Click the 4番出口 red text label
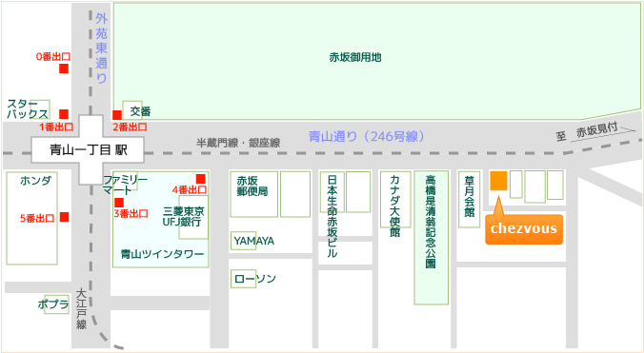This screenshot has width=644, height=353. point(190,190)
